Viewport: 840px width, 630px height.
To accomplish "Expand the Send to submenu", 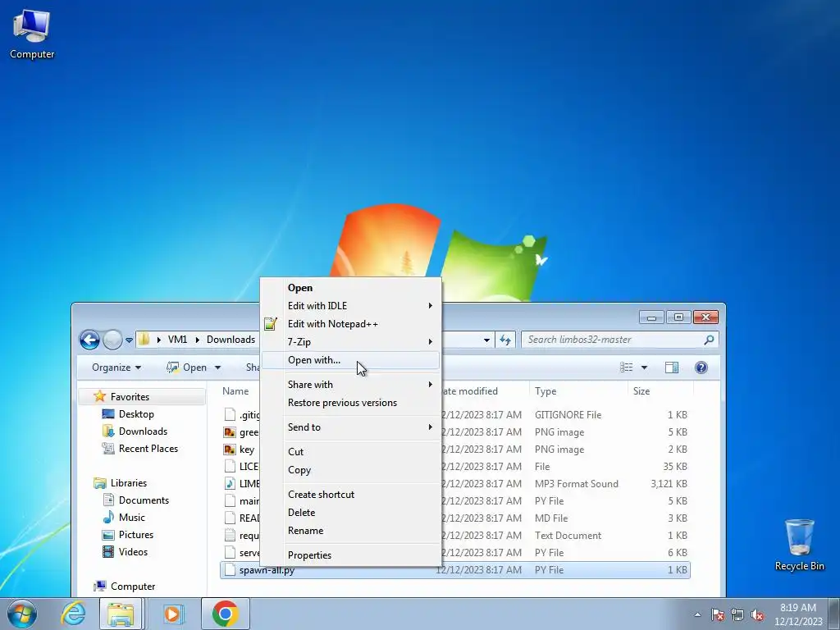I will tap(350, 427).
